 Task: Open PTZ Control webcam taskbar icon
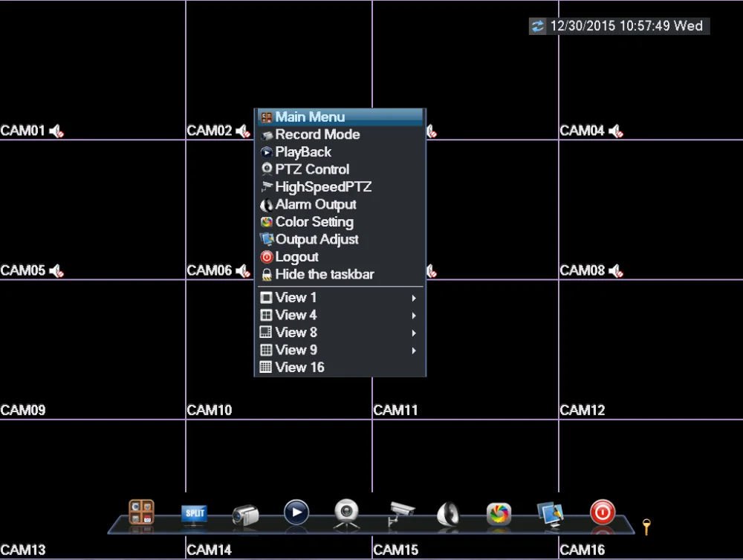pyautogui.click(x=346, y=513)
